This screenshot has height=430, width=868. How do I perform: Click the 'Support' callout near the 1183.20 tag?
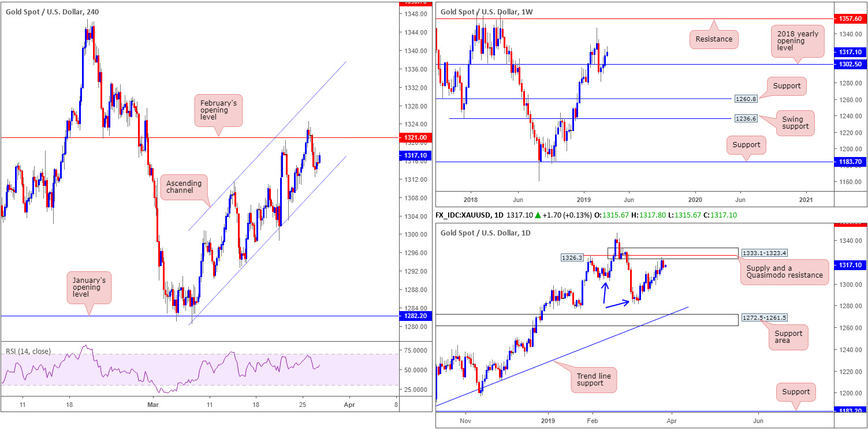click(796, 391)
